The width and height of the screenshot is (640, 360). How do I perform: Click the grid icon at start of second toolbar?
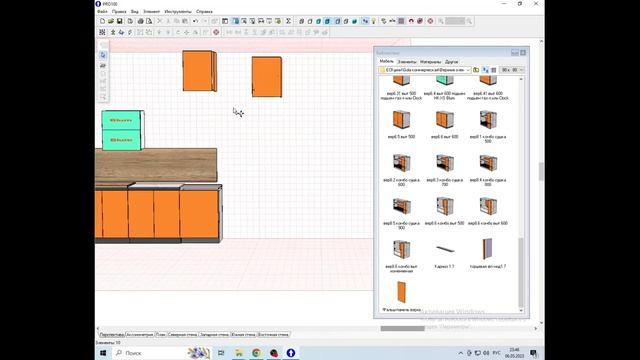102,32
